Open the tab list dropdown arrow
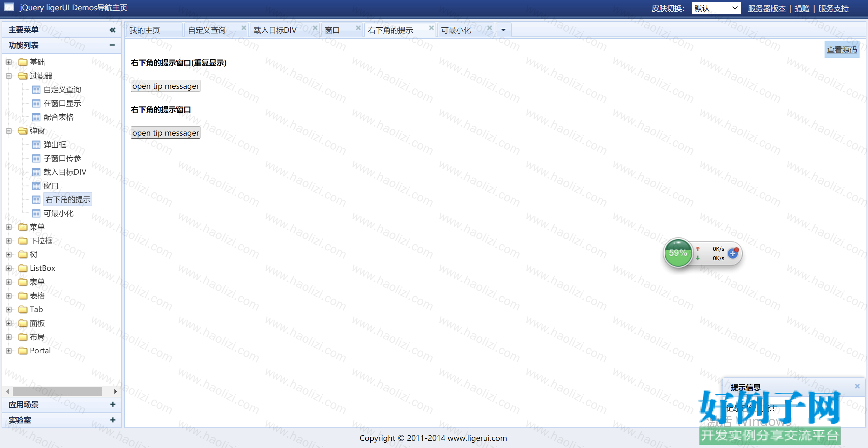 pos(503,30)
